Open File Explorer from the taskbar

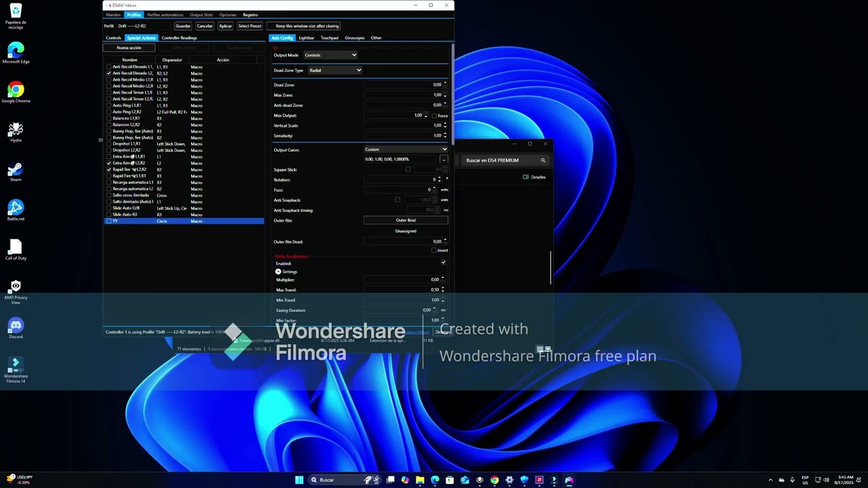[420, 480]
